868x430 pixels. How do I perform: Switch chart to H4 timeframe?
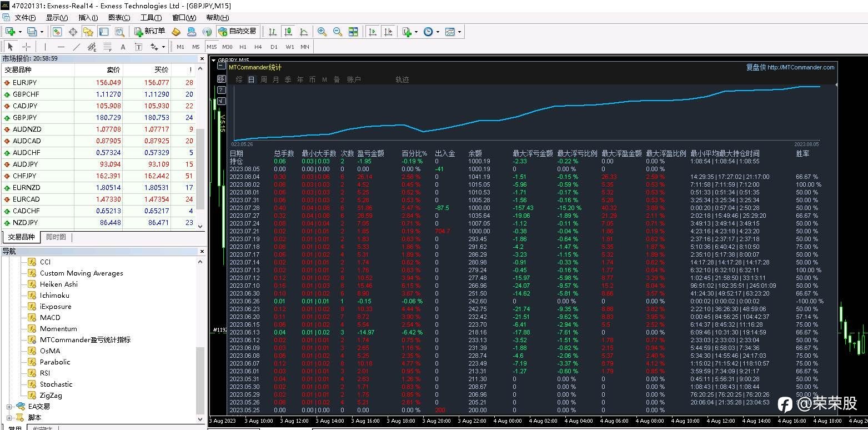[258, 47]
